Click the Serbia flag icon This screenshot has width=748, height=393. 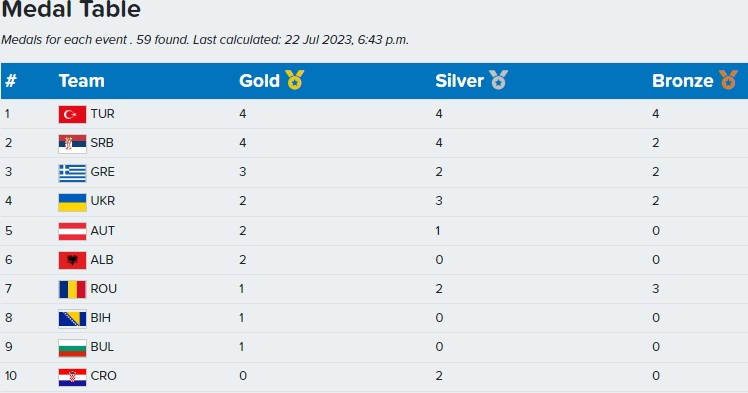[x=73, y=144]
